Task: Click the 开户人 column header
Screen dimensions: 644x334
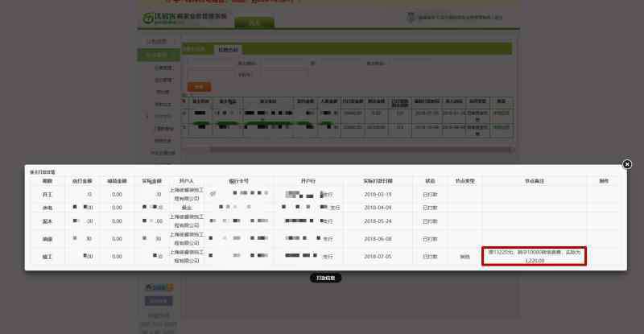Action: point(187,181)
